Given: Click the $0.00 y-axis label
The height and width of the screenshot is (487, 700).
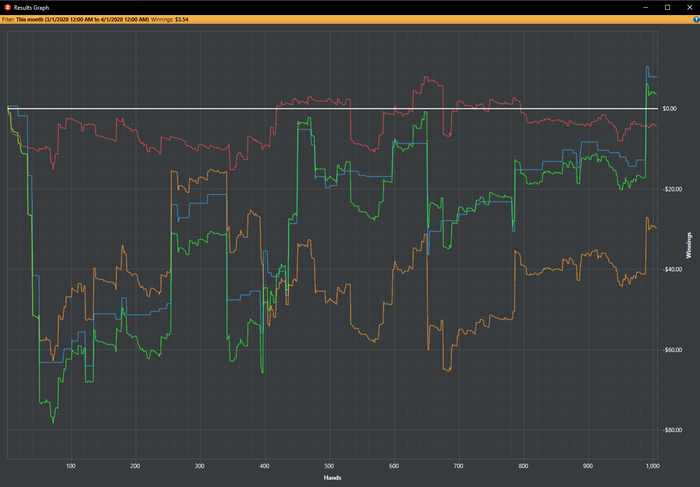Looking at the screenshot, I should (x=669, y=108).
